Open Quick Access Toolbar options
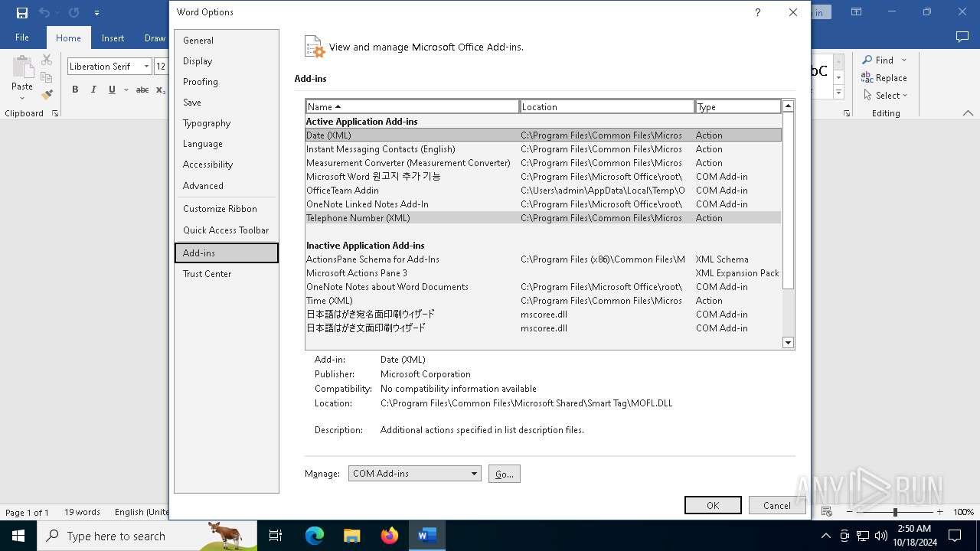Screen dimensions: 980x551 227,230
